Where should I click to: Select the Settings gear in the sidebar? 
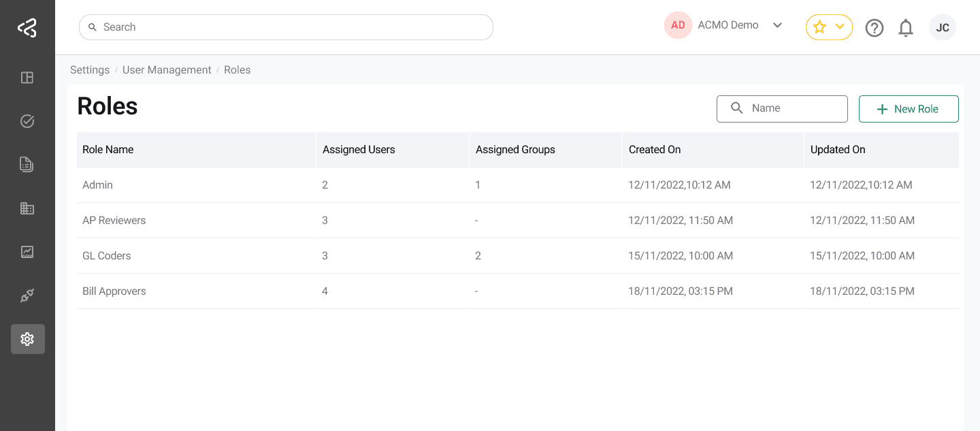27,338
